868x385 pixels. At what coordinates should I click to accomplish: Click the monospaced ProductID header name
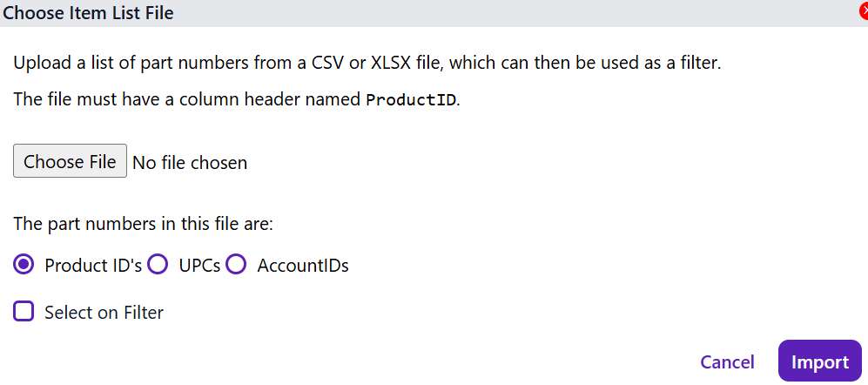[x=411, y=98]
